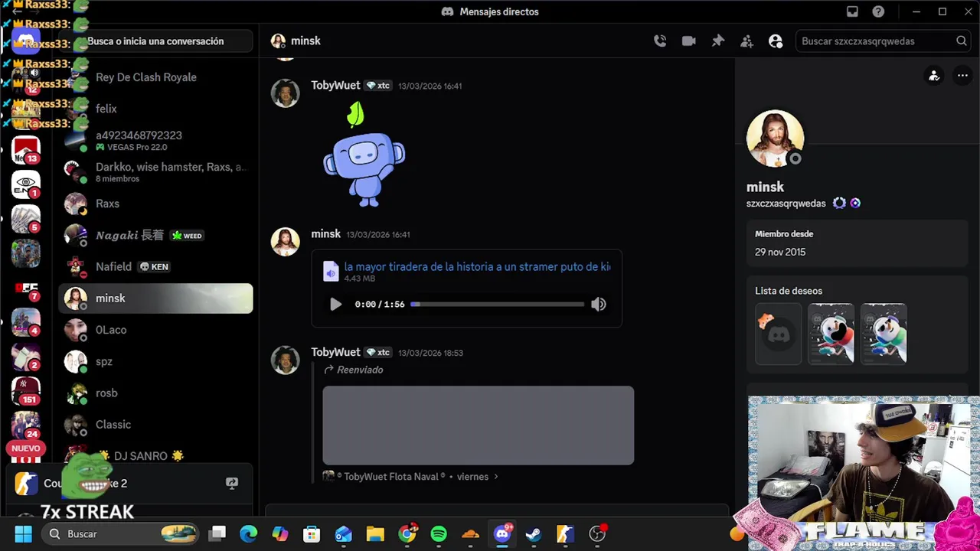Image resolution: width=980 pixels, height=551 pixels.
Task: Click the audio file document icon
Action: 331,272
